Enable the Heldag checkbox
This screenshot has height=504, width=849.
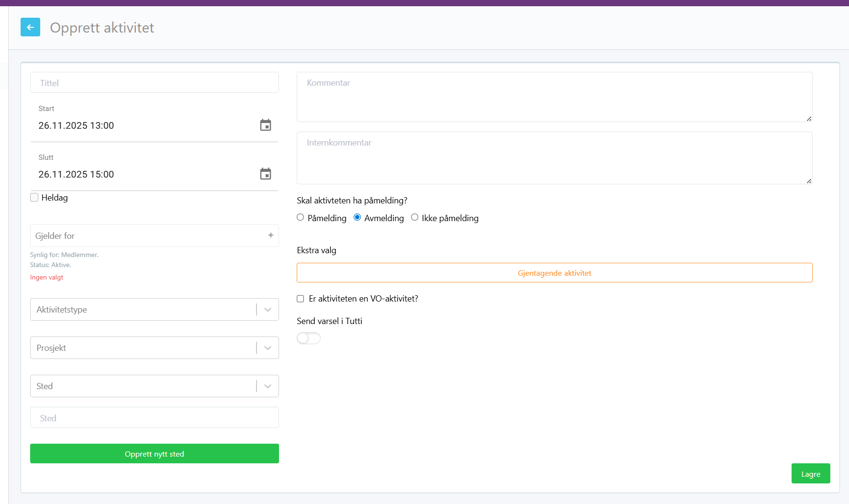[34, 198]
